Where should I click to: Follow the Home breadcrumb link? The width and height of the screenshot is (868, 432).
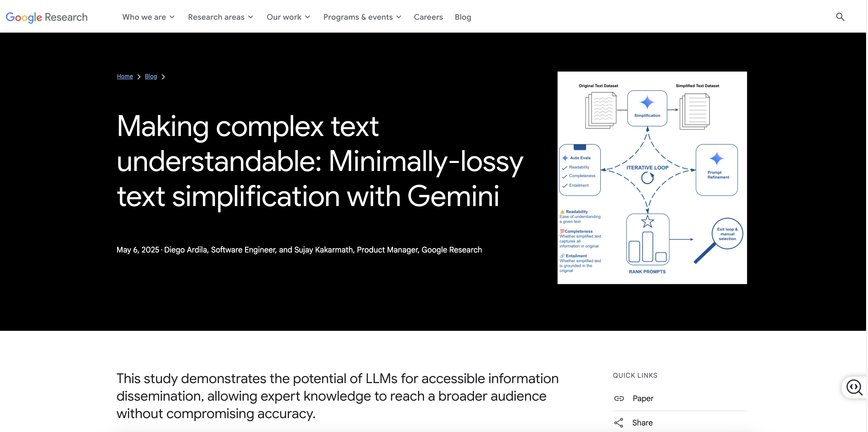(125, 76)
